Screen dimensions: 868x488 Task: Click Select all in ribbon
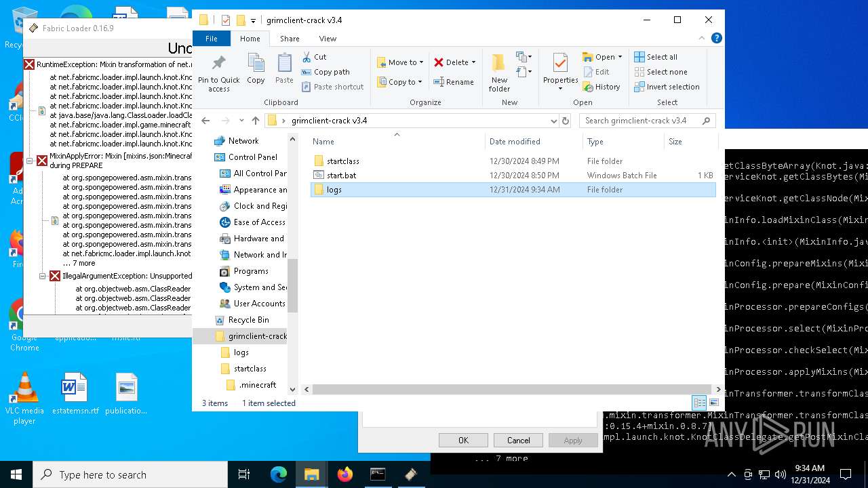pos(656,57)
